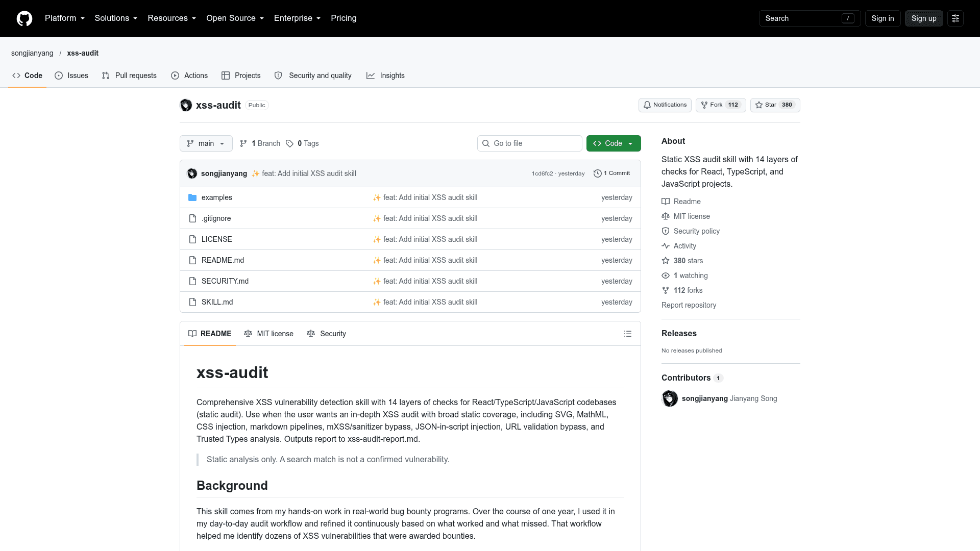
Task: Switch to the Issues tab
Action: coord(71,76)
